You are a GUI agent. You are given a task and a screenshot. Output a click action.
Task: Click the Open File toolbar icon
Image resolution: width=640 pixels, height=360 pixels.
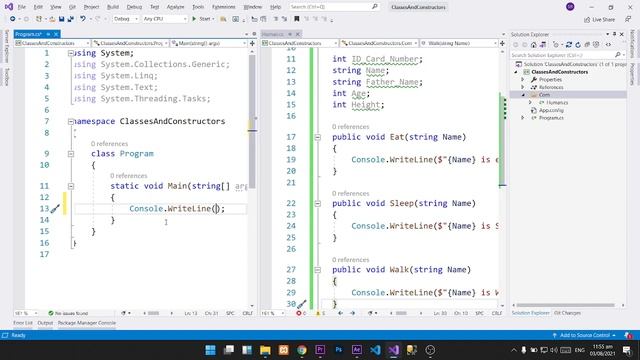tap(52, 19)
